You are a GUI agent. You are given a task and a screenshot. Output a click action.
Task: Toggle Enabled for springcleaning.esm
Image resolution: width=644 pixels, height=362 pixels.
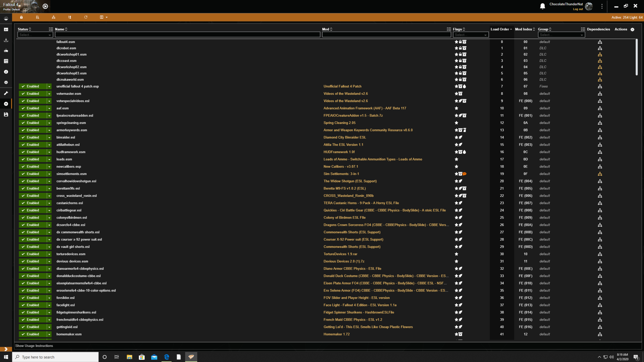coord(33,123)
